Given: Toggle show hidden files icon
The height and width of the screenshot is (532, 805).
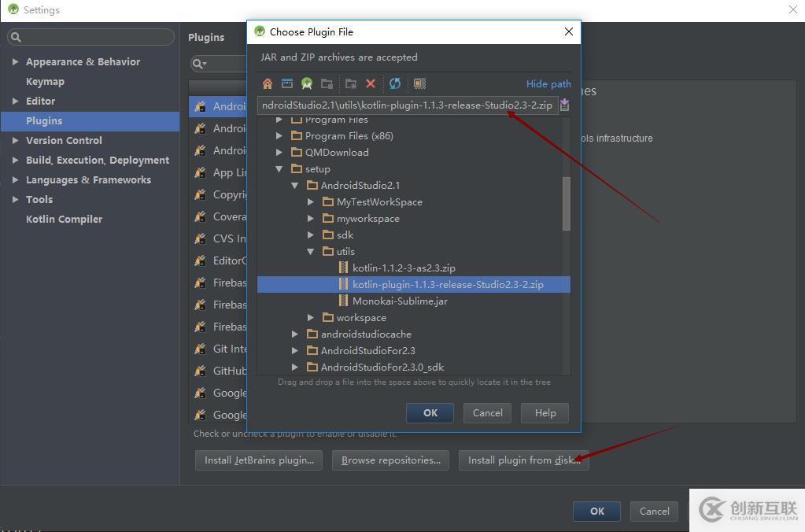Looking at the screenshot, I should 416,83.
